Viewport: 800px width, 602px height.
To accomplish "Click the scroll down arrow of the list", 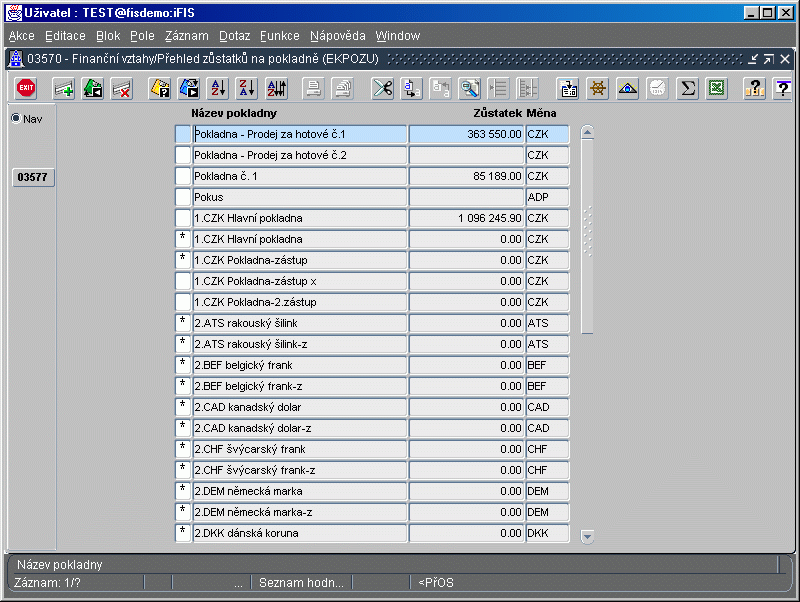I will (587, 536).
